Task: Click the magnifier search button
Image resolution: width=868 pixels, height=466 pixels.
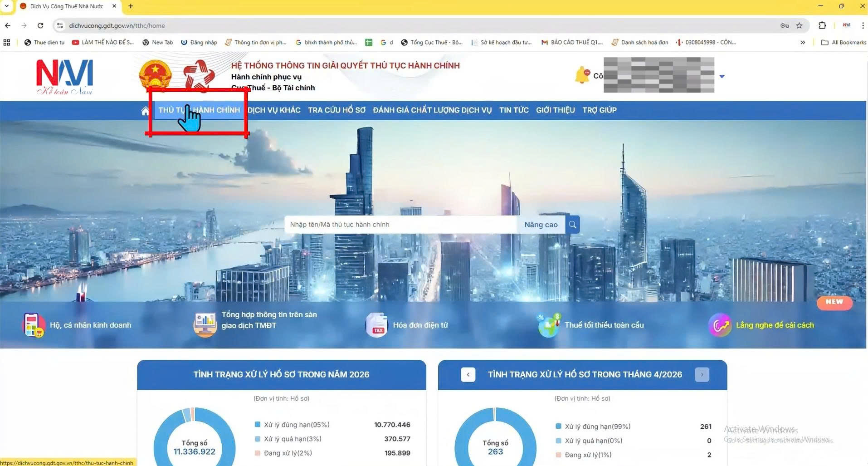Action: [572, 225]
